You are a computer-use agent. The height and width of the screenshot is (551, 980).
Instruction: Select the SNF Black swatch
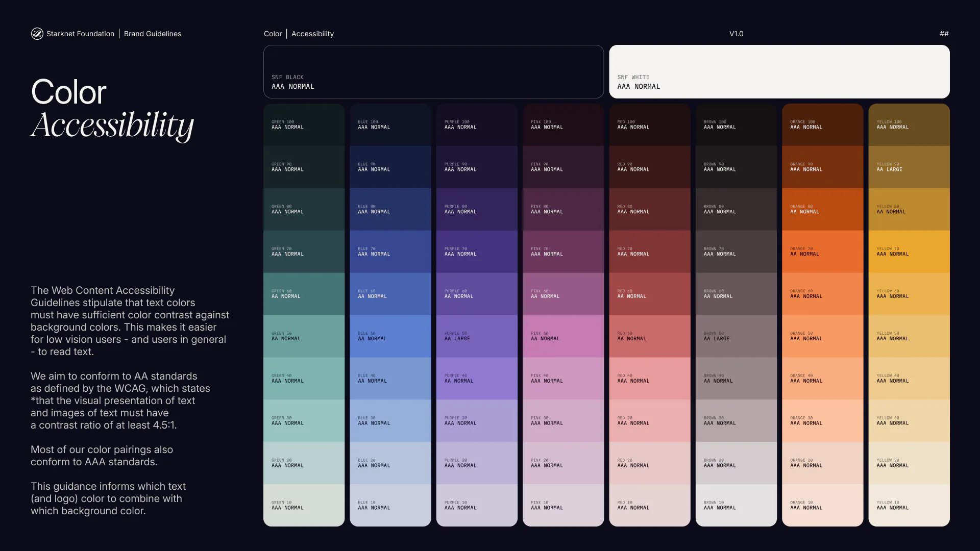(x=433, y=71)
